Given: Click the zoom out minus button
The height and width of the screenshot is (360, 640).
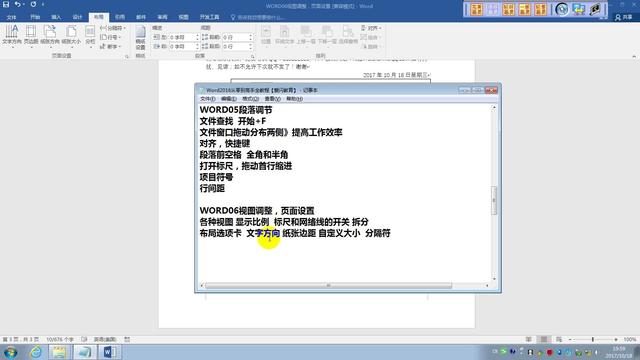Looking at the screenshot, I should pos(570,339).
